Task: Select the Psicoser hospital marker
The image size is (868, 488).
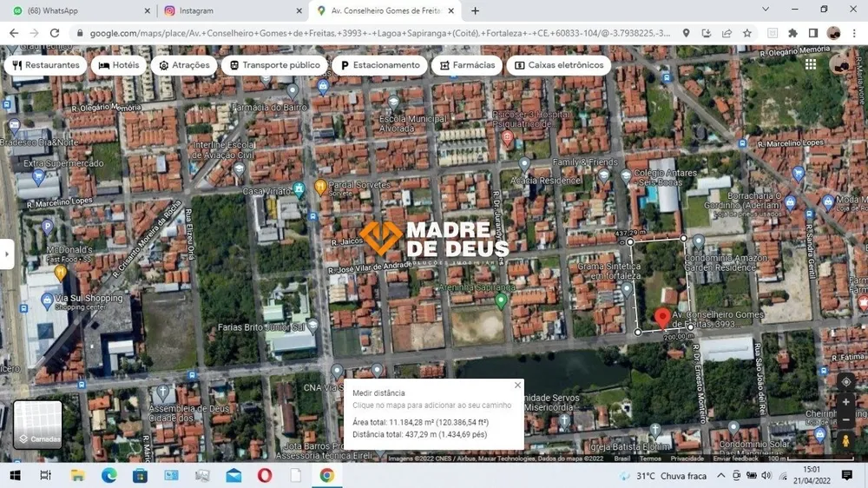Action: click(x=508, y=137)
